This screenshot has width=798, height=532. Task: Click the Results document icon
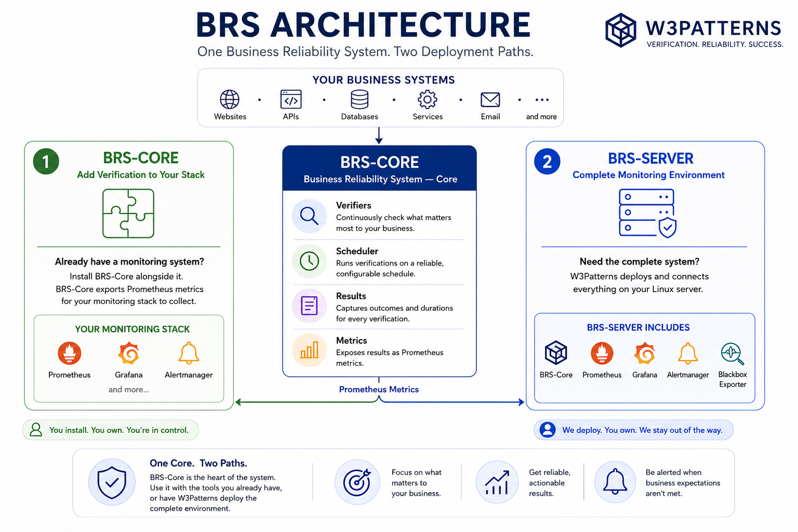coord(309,305)
